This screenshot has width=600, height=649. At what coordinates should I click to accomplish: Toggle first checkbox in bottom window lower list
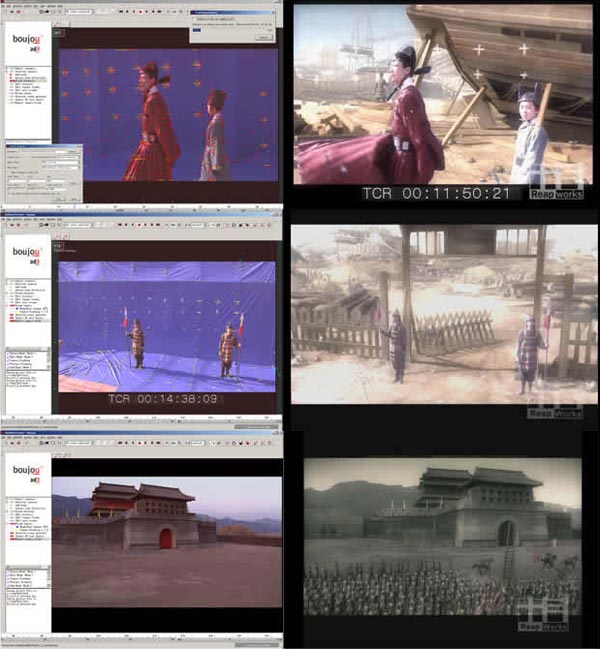[x=8, y=572]
